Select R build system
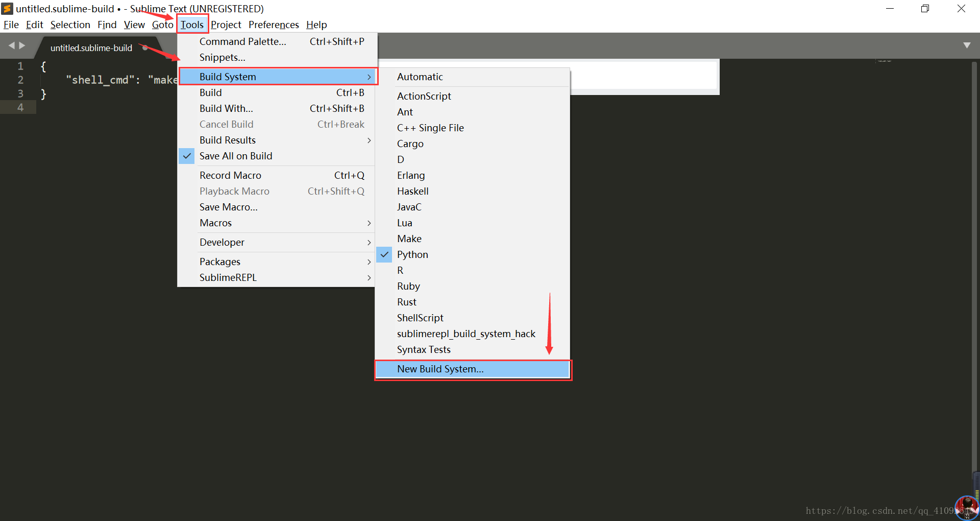Image resolution: width=980 pixels, height=521 pixels. pyautogui.click(x=473, y=270)
